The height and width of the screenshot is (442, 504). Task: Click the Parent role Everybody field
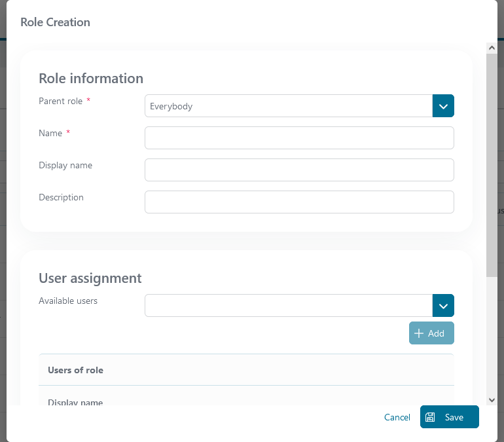[289, 106]
